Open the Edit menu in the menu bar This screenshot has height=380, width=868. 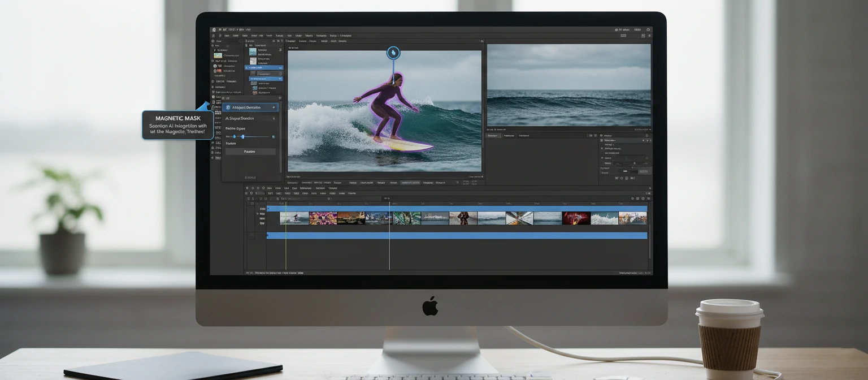(x=236, y=36)
